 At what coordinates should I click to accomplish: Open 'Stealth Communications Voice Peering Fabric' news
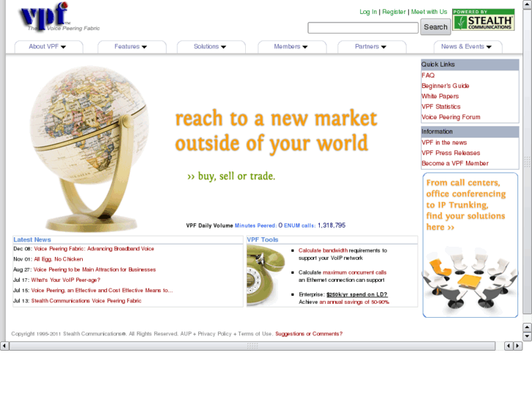click(x=86, y=301)
